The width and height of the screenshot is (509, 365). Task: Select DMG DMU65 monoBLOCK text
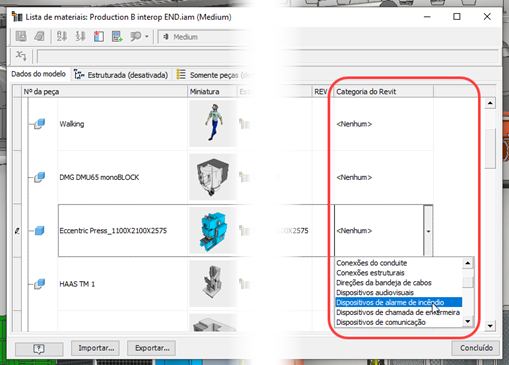pyautogui.click(x=99, y=177)
